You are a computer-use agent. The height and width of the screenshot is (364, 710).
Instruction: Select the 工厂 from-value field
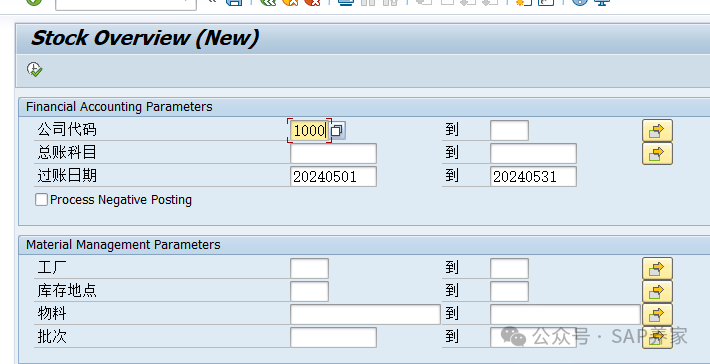[x=309, y=268]
